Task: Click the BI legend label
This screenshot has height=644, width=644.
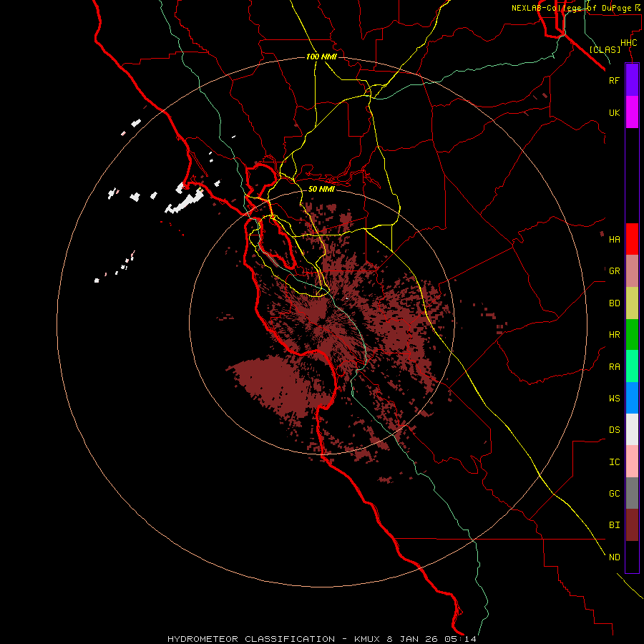Action: click(614, 525)
